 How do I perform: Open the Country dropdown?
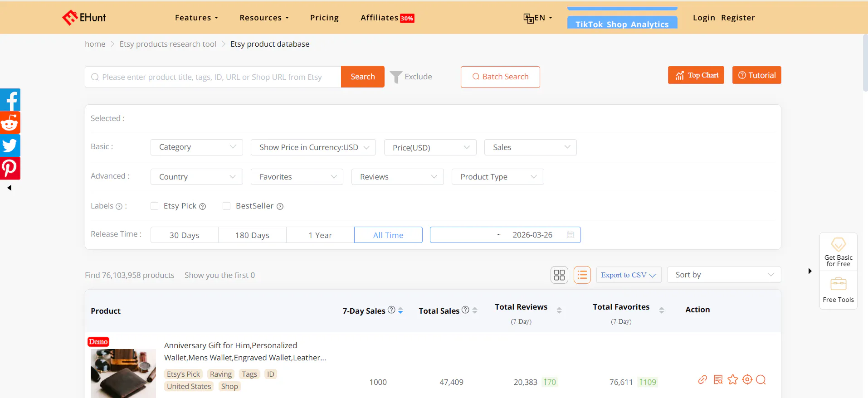coord(197,177)
